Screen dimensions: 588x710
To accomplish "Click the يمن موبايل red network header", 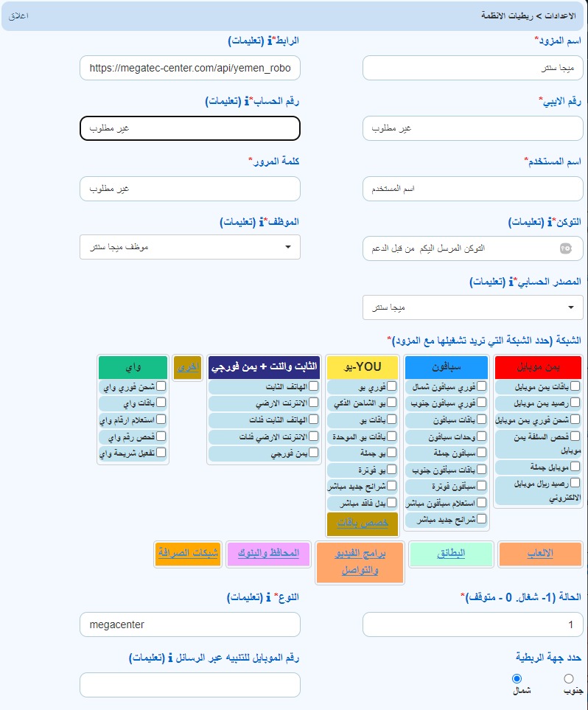I will 538,367.
